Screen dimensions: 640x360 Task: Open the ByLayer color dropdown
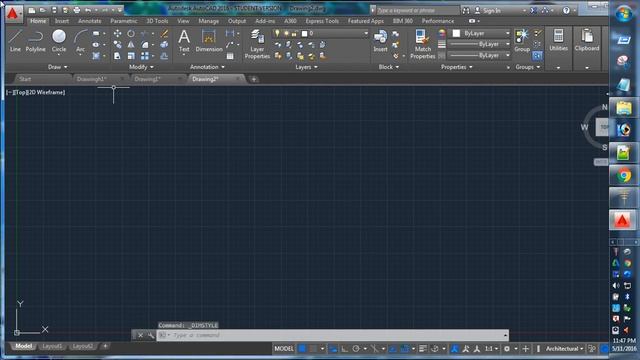(x=481, y=33)
